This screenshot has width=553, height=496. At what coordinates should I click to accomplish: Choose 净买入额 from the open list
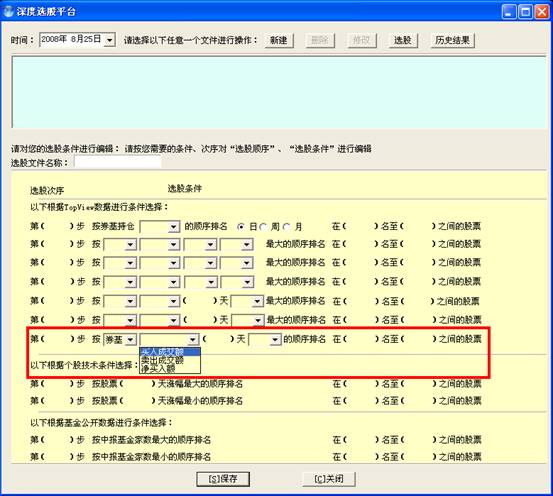click(170, 369)
